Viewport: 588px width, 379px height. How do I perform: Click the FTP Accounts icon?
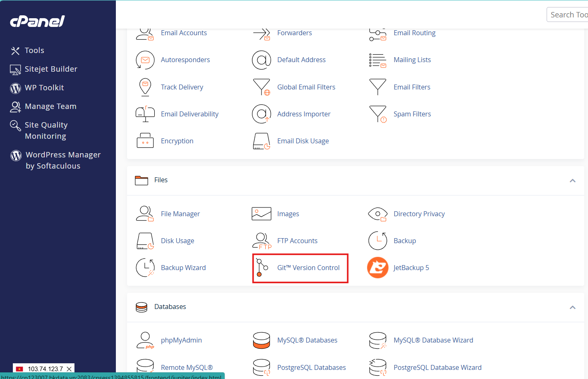pyautogui.click(x=262, y=241)
